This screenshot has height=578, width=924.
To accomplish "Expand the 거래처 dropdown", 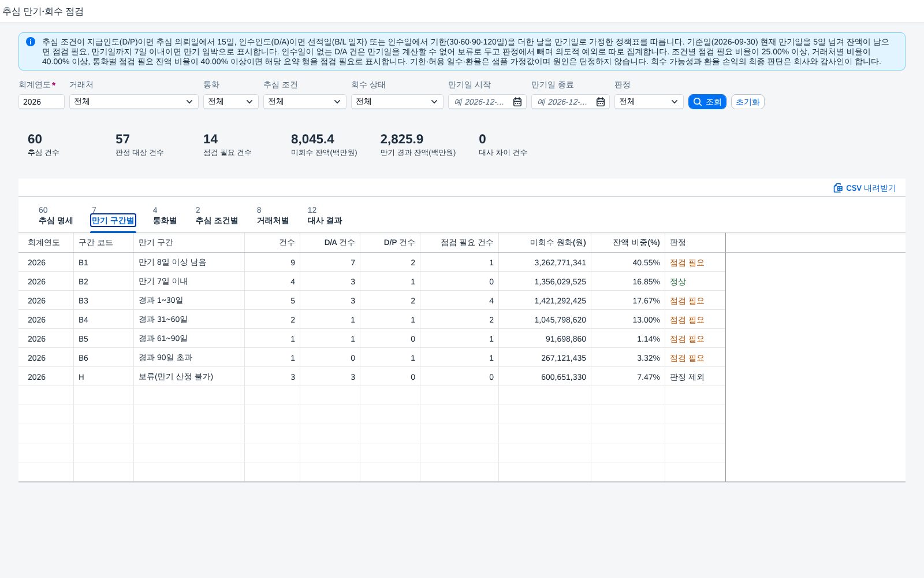I will click(189, 102).
